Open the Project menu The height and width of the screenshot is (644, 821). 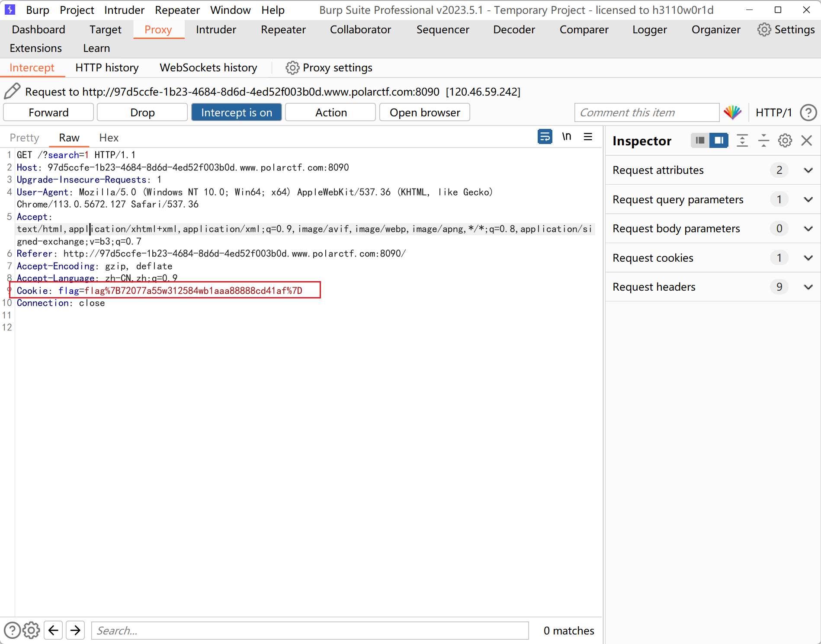click(77, 10)
